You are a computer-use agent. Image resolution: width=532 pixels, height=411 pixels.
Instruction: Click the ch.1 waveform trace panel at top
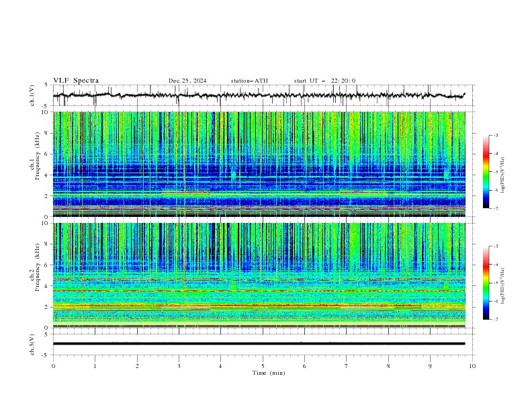tap(264, 95)
